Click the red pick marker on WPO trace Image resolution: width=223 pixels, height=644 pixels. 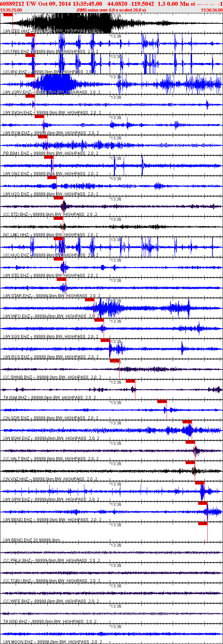tap(89, 300)
